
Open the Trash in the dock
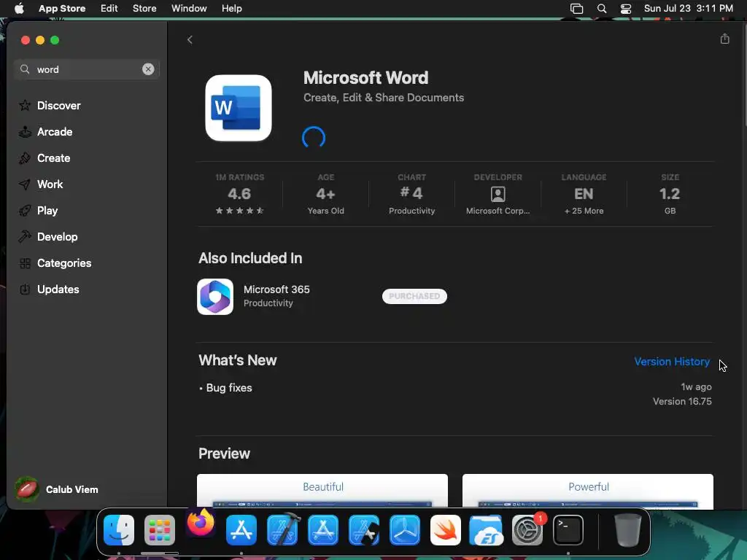pyautogui.click(x=628, y=530)
